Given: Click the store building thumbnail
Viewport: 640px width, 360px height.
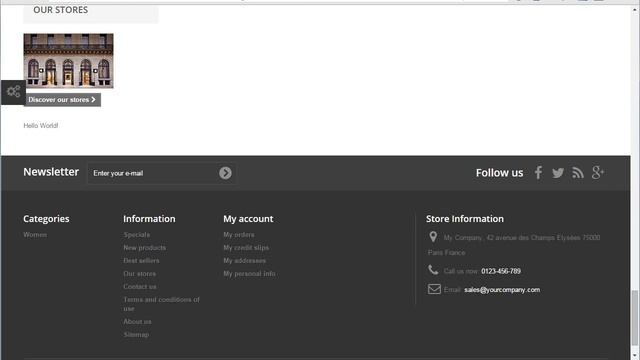Looking at the screenshot, I should point(69,61).
